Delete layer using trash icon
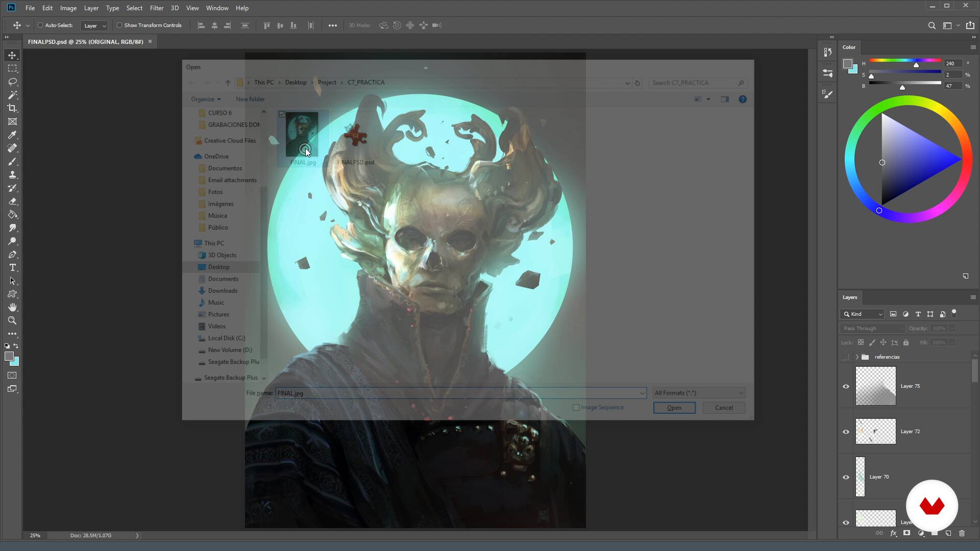This screenshot has height=551, width=980. [962, 533]
